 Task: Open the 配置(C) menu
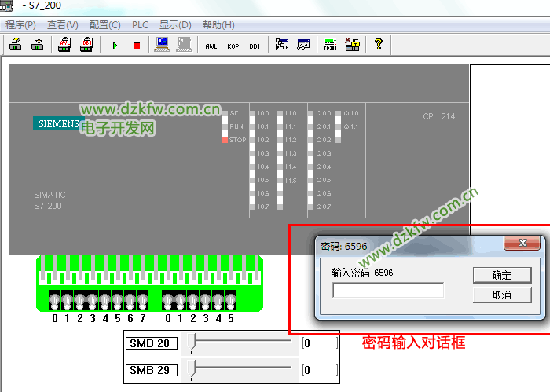point(104,25)
